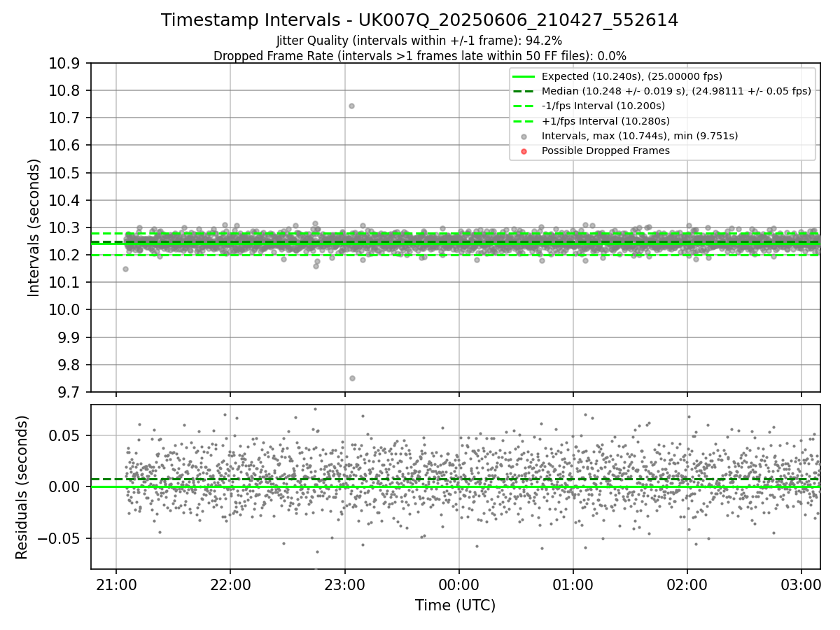Click the x-axis tick label '02:00'

point(687,584)
